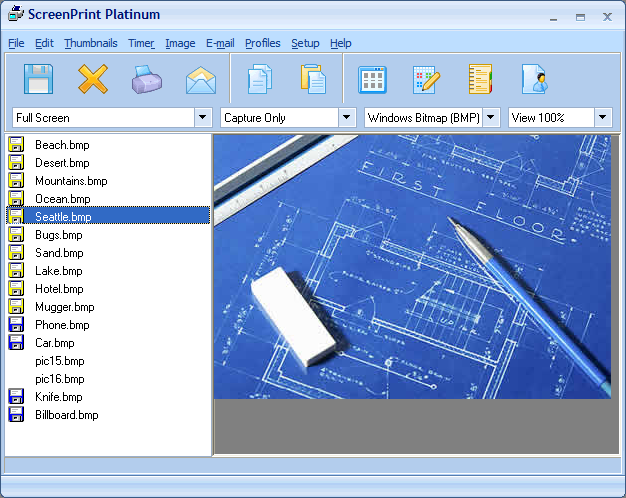626x498 pixels.
Task: Open the Edit menu
Action: click(44, 43)
